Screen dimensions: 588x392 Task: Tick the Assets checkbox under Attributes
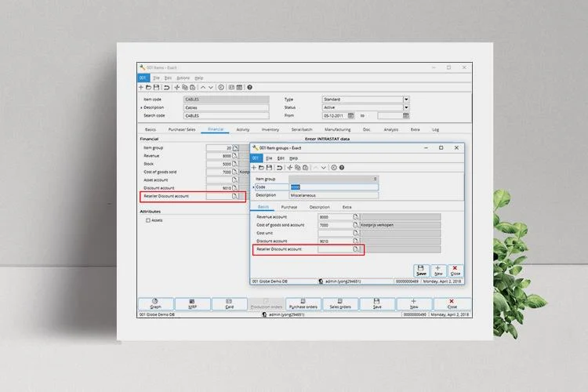pyautogui.click(x=148, y=220)
